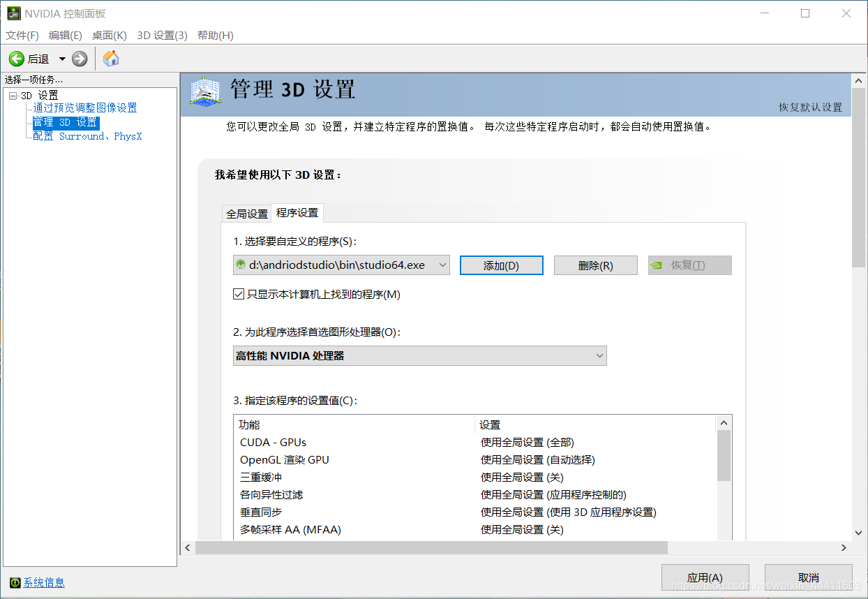Open the 桌面(K) menu
Viewport: 868px width, 599px height.
click(x=110, y=35)
